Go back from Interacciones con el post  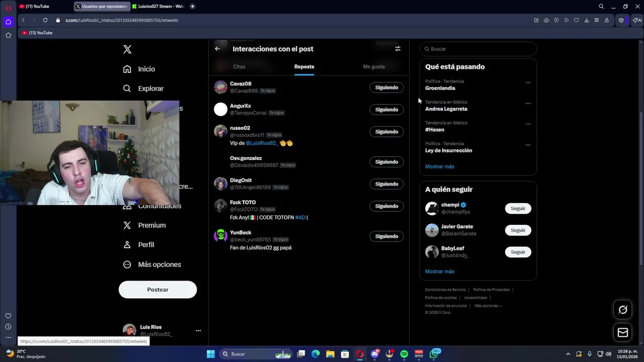coord(217,49)
